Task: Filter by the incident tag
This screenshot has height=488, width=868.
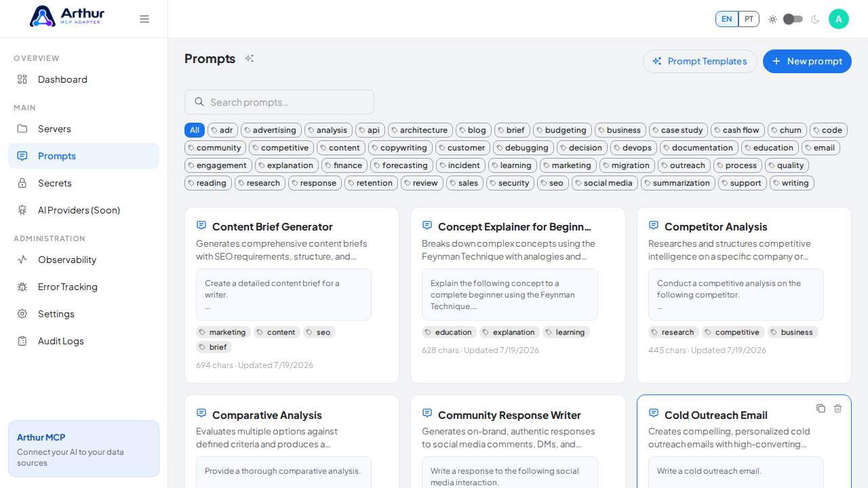Action: (460, 165)
